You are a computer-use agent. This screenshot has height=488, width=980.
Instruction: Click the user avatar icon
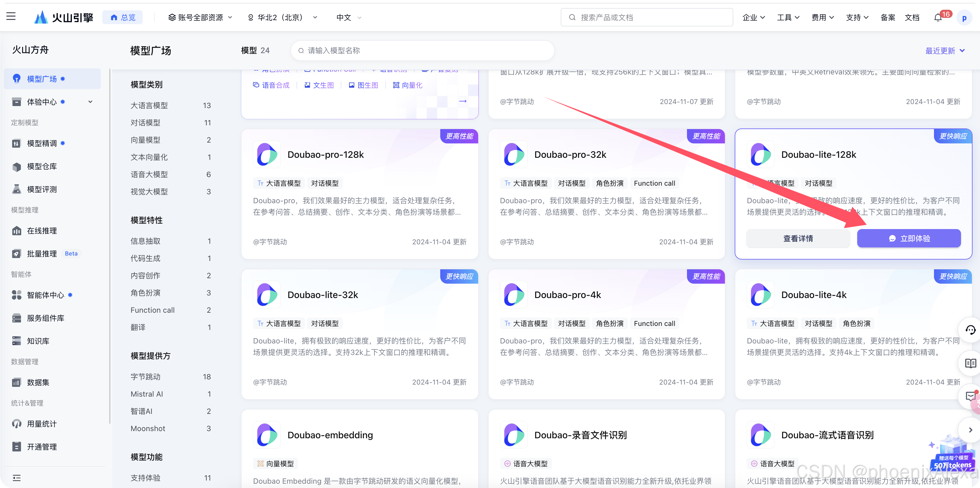coord(964,18)
